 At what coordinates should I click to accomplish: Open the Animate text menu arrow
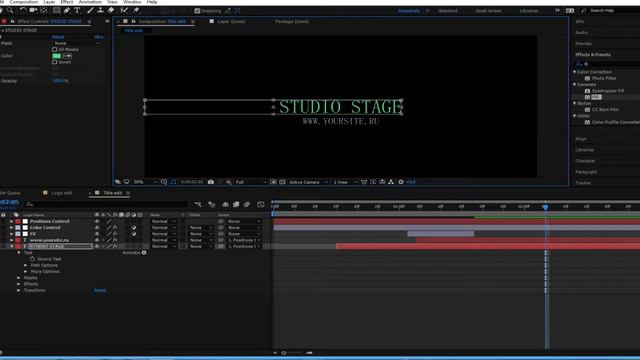click(144, 253)
